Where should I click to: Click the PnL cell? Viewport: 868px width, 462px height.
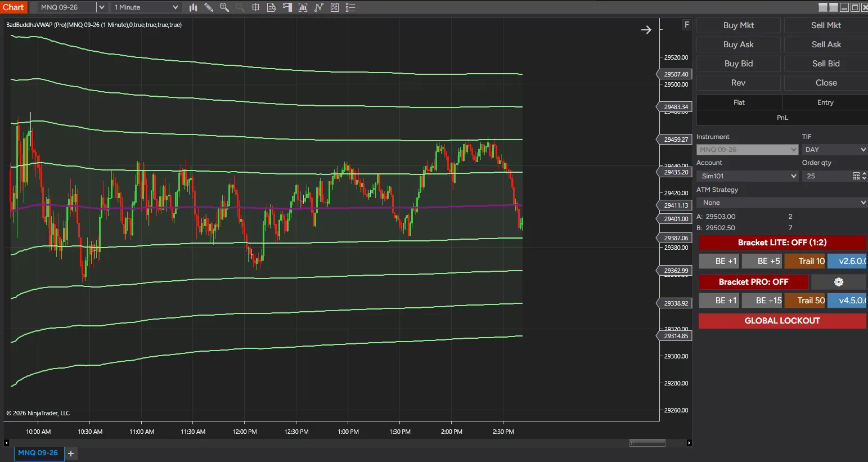click(x=782, y=118)
